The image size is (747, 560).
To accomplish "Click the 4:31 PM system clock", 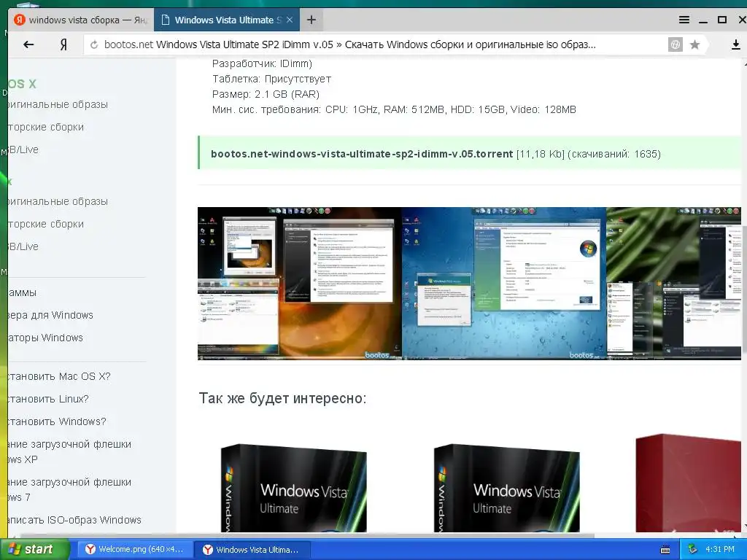I will tap(720, 549).
